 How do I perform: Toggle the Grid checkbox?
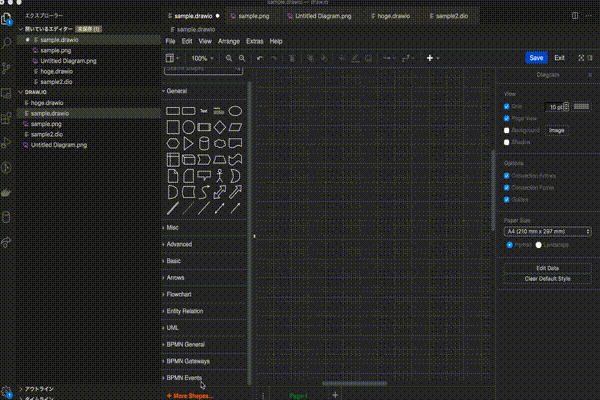coord(507,106)
